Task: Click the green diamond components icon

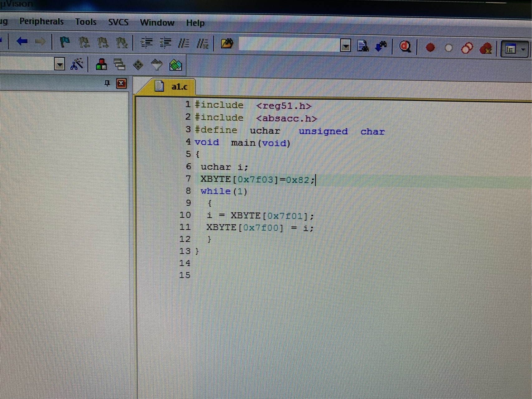Action: click(138, 65)
